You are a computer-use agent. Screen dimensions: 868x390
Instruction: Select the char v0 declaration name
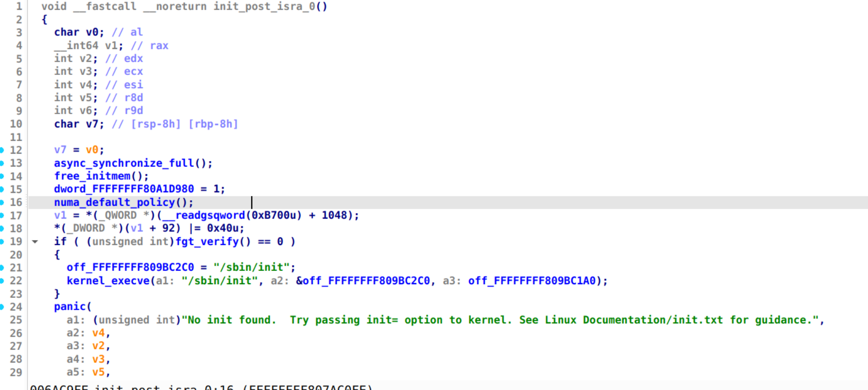click(x=92, y=32)
